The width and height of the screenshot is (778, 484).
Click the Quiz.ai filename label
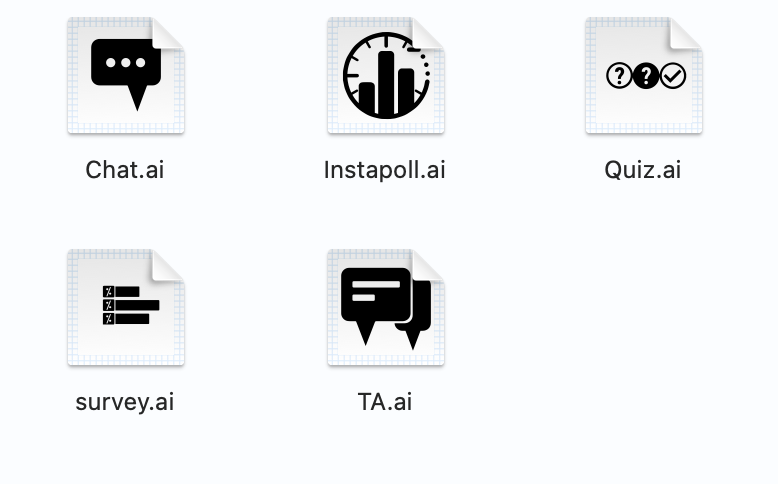[643, 170]
